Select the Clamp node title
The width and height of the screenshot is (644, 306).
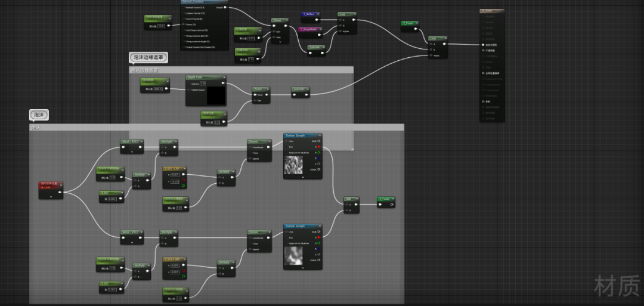pyautogui.click(x=280, y=20)
